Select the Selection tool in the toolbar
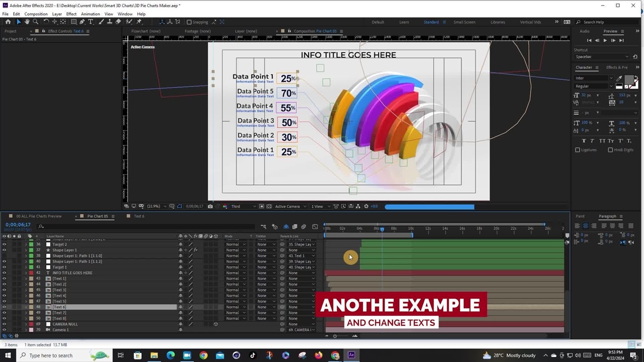 (19, 22)
